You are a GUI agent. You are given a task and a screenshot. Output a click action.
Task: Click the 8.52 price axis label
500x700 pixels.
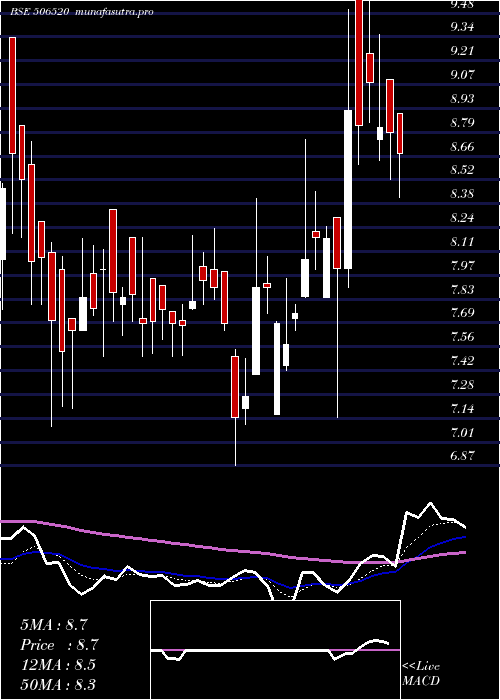[x=462, y=170]
